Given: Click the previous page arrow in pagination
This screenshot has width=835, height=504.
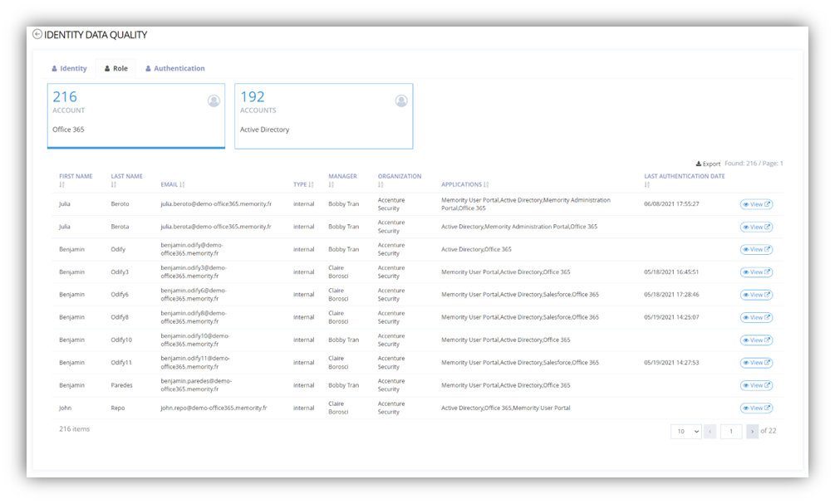Looking at the screenshot, I should pos(710,431).
